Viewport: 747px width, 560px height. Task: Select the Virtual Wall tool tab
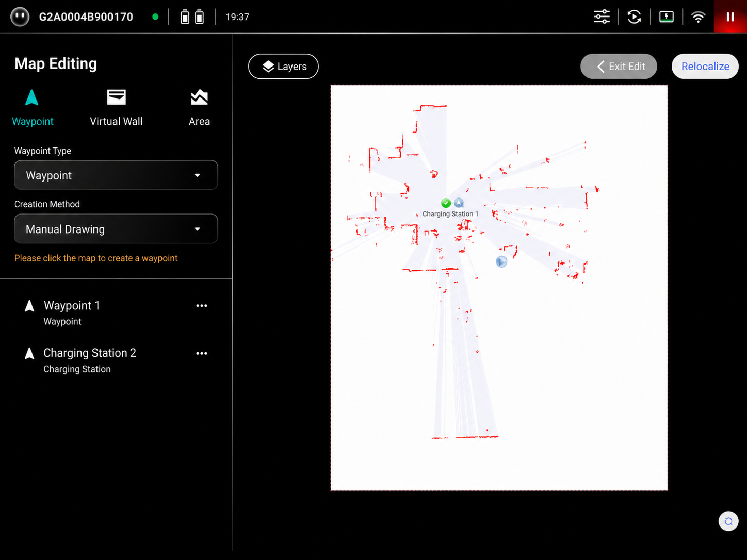116,107
